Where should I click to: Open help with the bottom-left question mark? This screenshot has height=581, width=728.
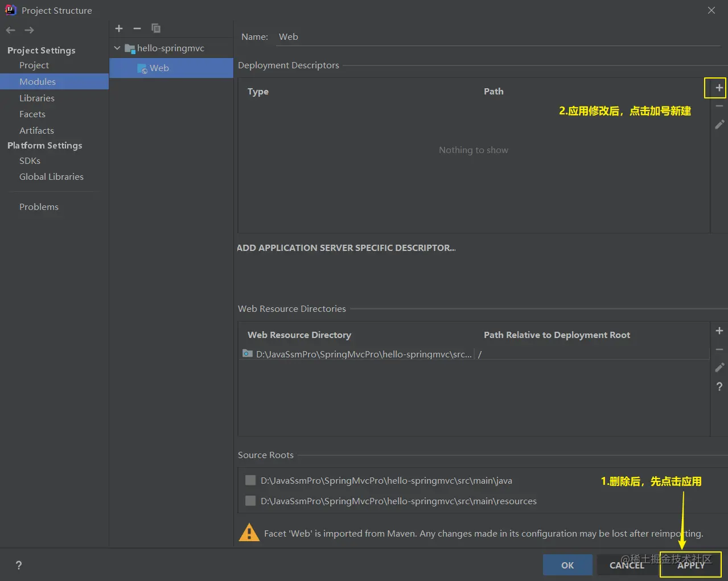19,565
